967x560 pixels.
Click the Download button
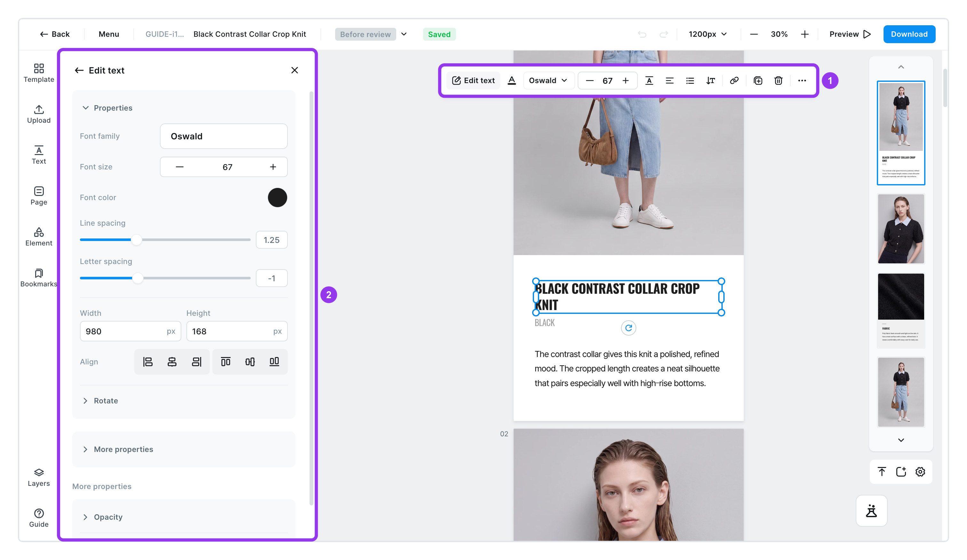[x=909, y=34]
